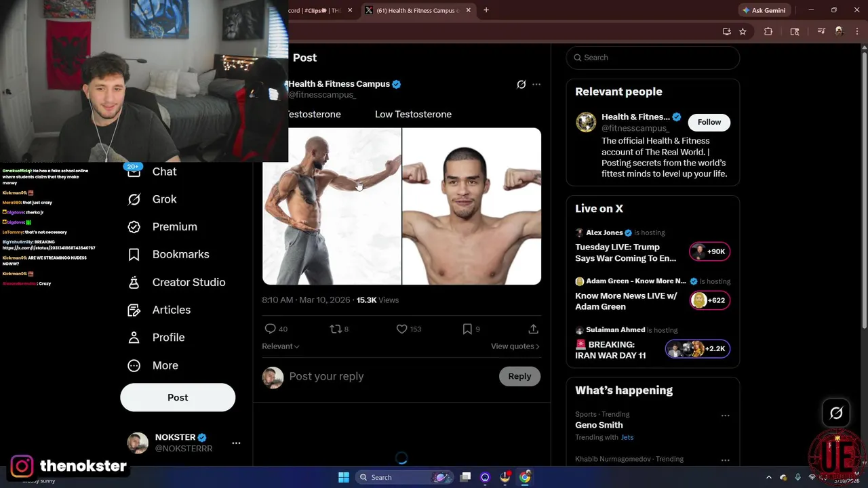Screen dimensions: 868x488
Task: Click the 15.3K Views count
Action: point(378,300)
